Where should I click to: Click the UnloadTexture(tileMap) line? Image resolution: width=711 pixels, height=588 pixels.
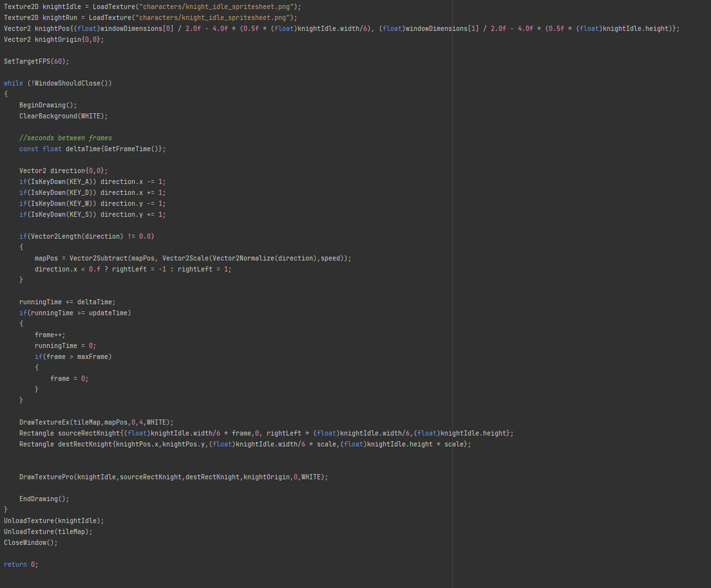click(x=48, y=532)
